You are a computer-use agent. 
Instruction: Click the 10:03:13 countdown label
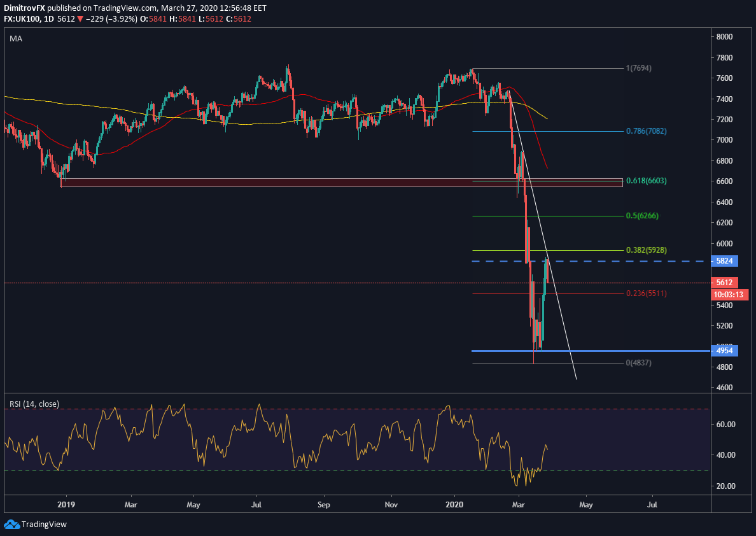pyautogui.click(x=730, y=294)
